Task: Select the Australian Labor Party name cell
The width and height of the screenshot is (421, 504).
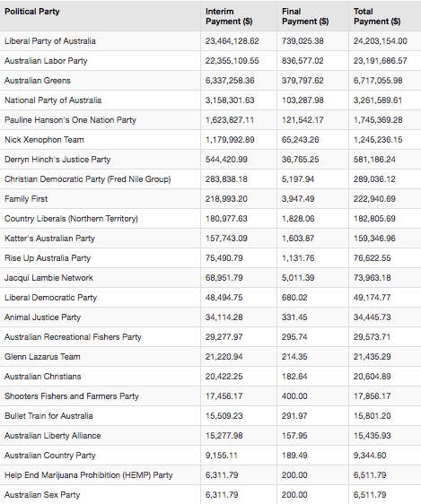Action: coord(100,61)
